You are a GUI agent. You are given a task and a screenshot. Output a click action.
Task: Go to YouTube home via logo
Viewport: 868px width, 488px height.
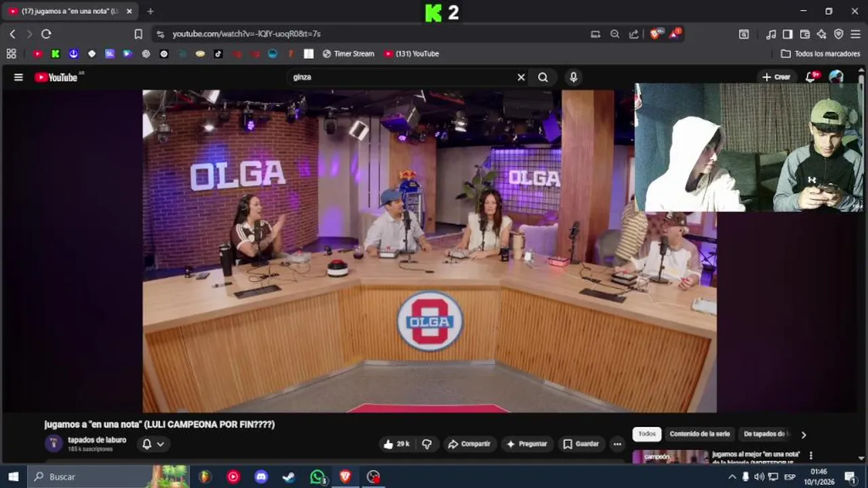pyautogui.click(x=56, y=77)
